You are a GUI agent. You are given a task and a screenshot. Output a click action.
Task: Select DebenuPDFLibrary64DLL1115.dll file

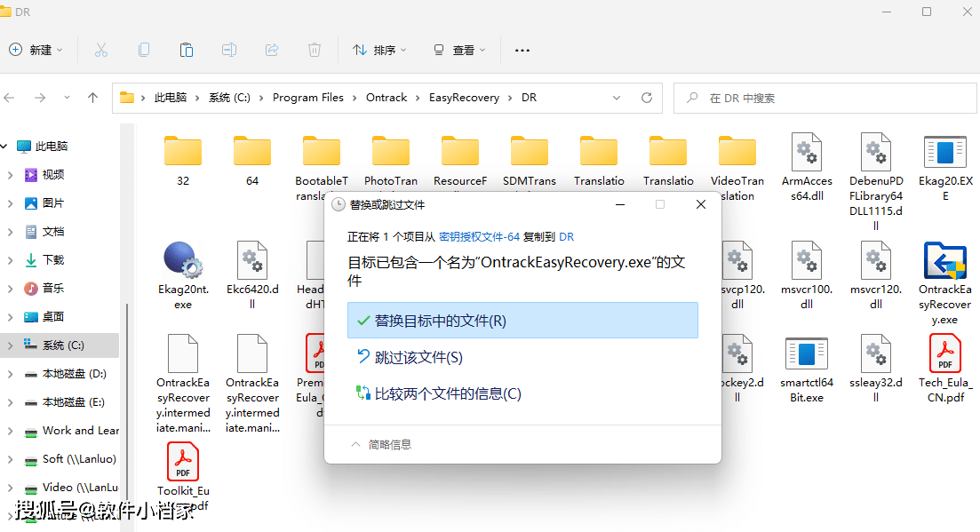pyautogui.click(x=876, y=181)
